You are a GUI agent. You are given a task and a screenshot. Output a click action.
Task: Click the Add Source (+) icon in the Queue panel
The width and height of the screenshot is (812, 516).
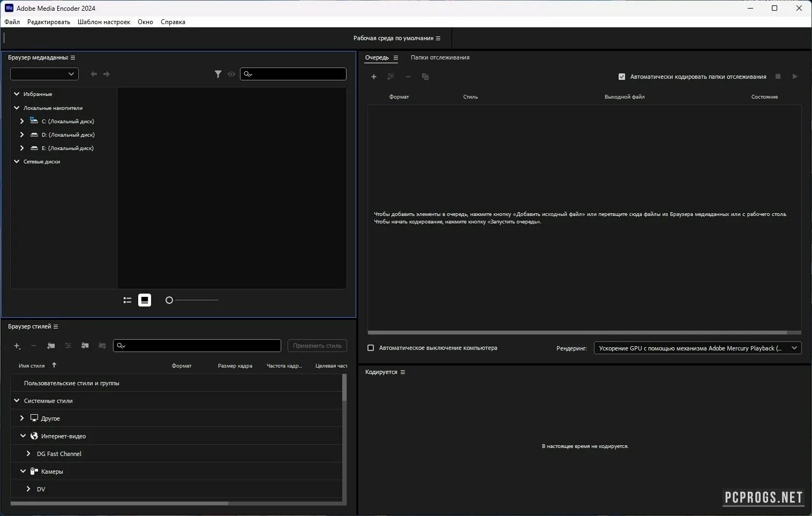pos(374,77)
